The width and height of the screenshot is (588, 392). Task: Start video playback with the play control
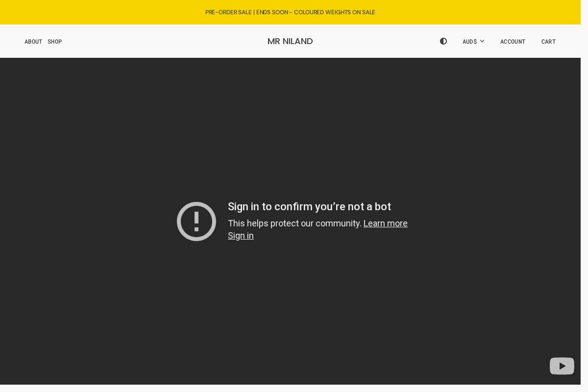[562, 366]
